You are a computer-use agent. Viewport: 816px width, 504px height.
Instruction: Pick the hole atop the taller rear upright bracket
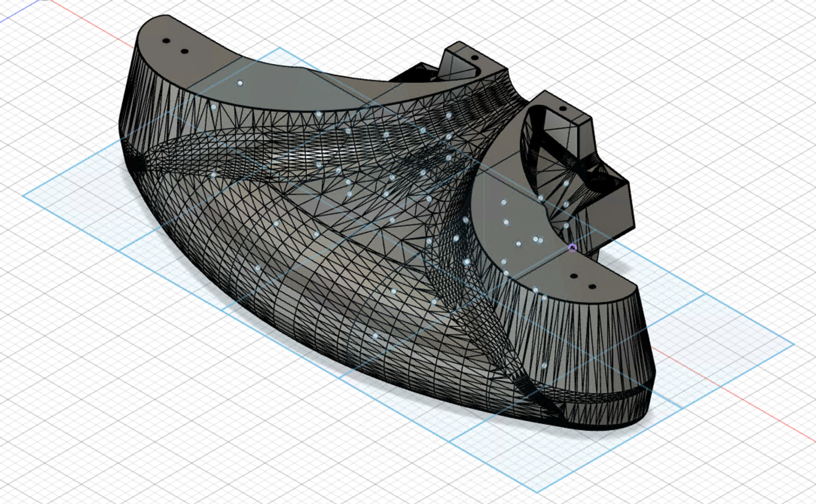tap(474, 58)
